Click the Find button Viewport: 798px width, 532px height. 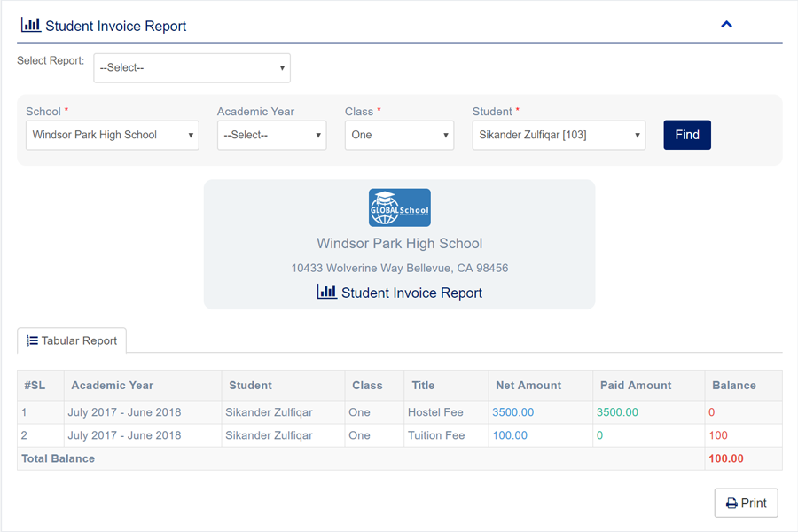tap(687, 135)
